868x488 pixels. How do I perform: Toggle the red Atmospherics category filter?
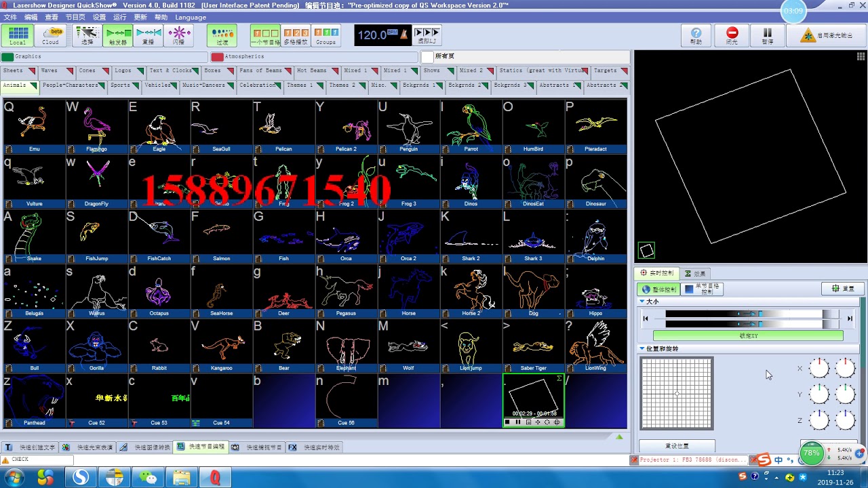tap(217, 57)
